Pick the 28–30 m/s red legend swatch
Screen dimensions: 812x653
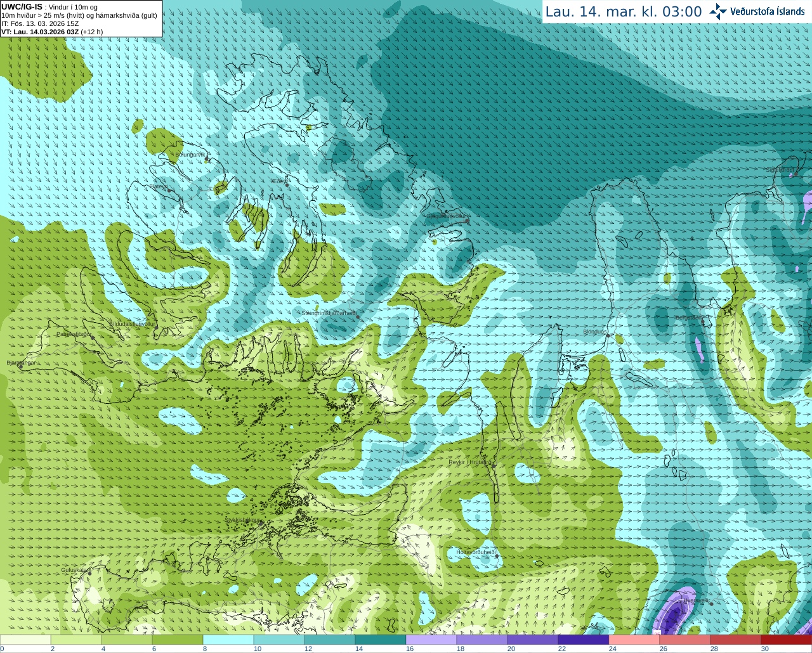736,640
